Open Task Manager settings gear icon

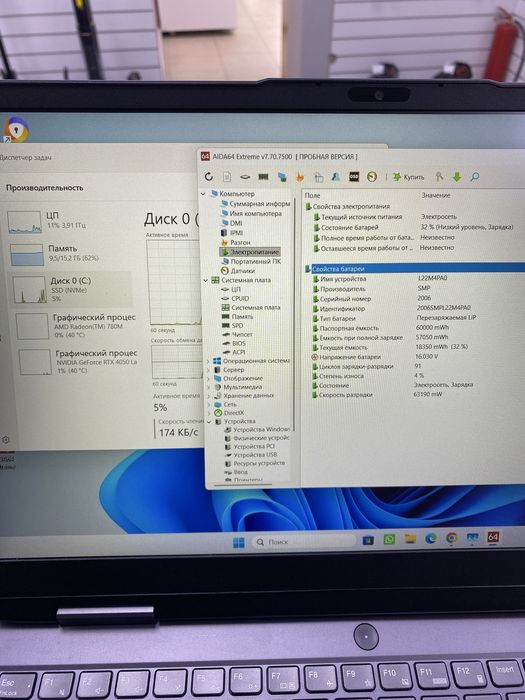point(6,440)
